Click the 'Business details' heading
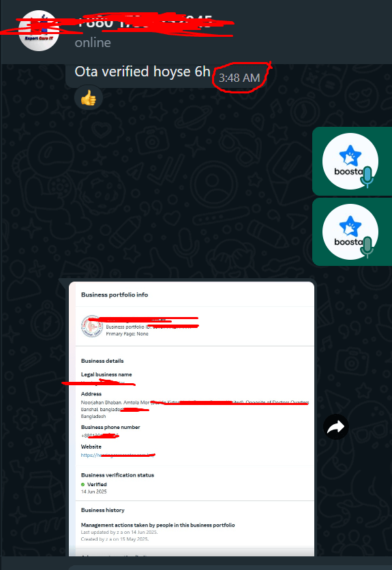Viewport: 392px width, 570px height. click(x=102, y=361)
